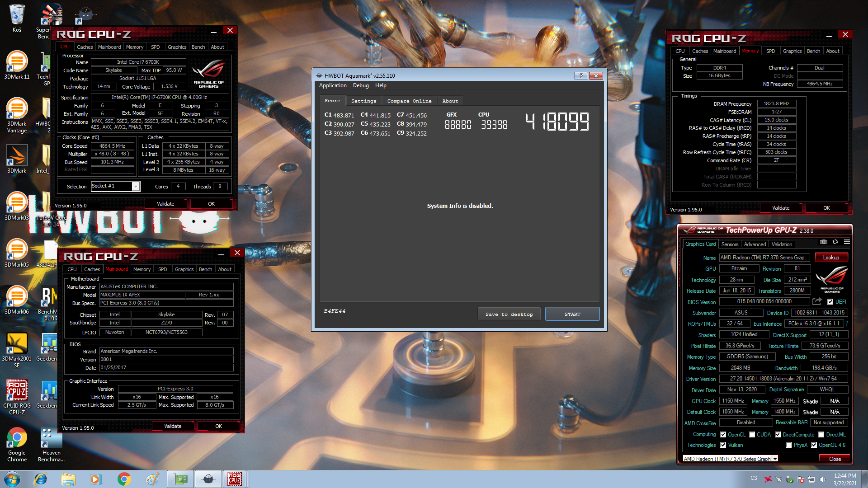Viewport: 868px width, 488px height.
Task: Expand the Socket #1 selection dropdown
Action: pyautogui.click(x=135, y=187)
